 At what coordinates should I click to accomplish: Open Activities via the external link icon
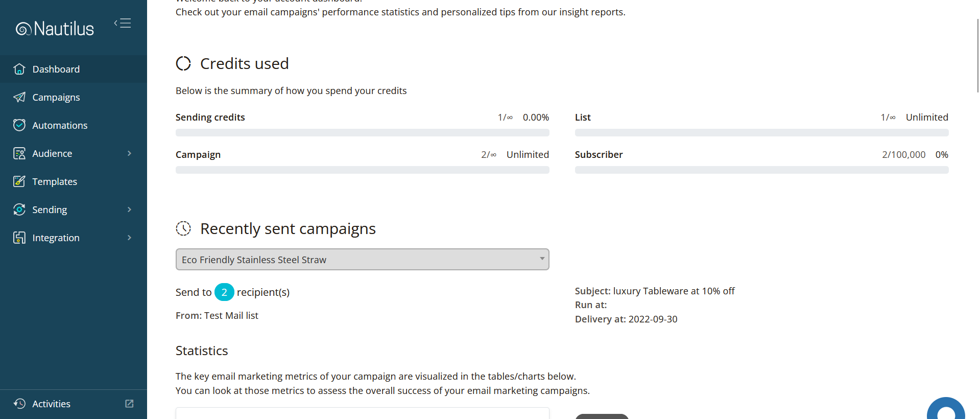pyautogui.click(x=129, y=404)
